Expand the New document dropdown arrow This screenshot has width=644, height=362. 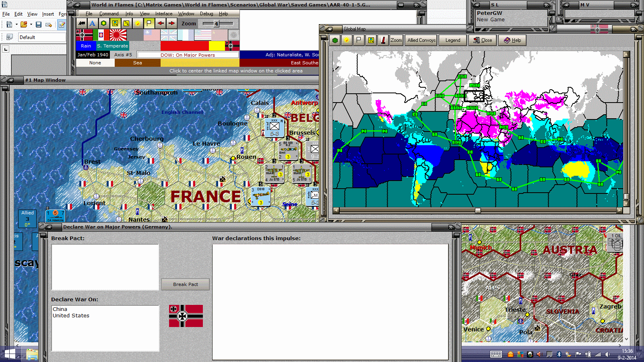coord(17,25)
